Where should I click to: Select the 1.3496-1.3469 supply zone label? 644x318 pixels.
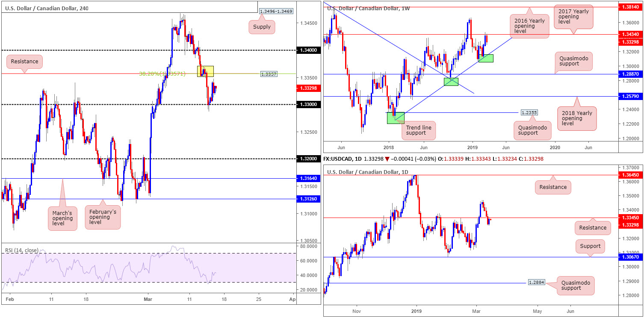[x=276, y=11]
